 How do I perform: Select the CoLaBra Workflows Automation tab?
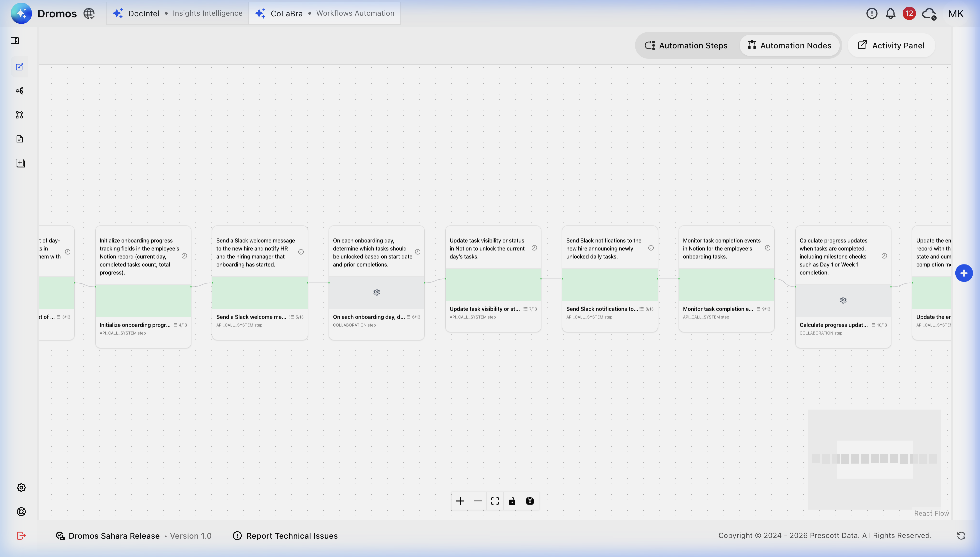[x=325, y=13]
